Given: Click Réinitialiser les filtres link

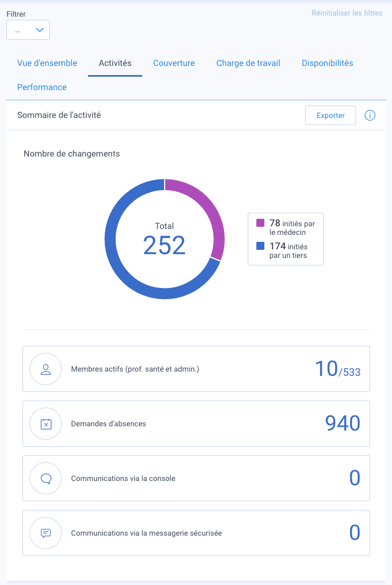Looking at the screenshot, I should coord(347,13).
